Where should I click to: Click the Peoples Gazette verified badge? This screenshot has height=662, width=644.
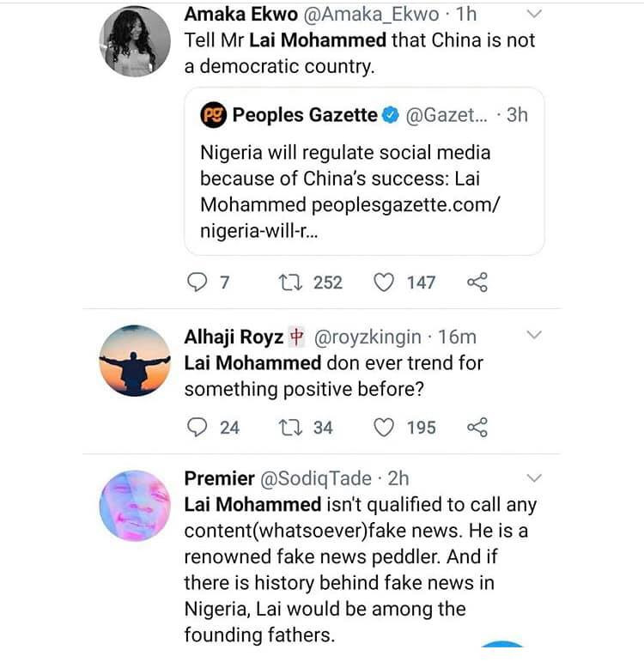click(x=391, y=115)
